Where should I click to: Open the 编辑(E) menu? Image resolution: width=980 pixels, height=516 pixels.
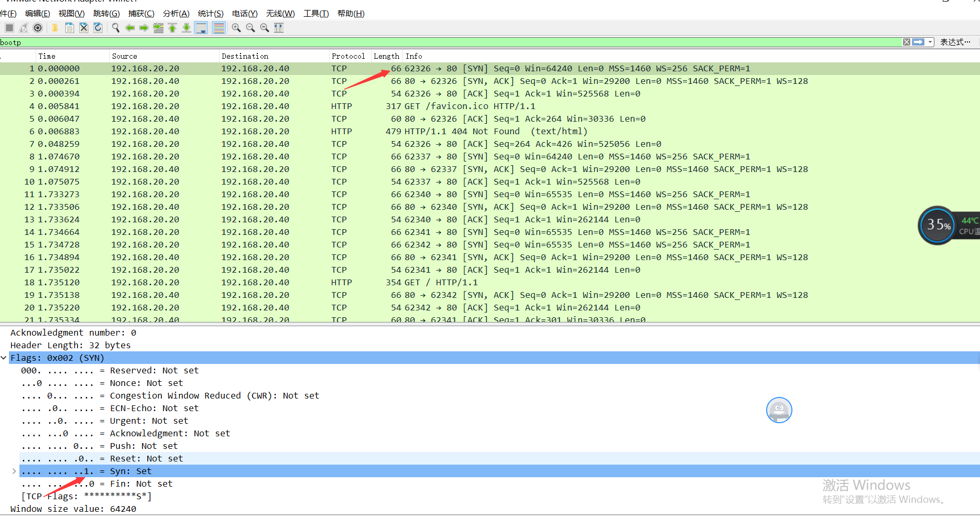(38, 14)
